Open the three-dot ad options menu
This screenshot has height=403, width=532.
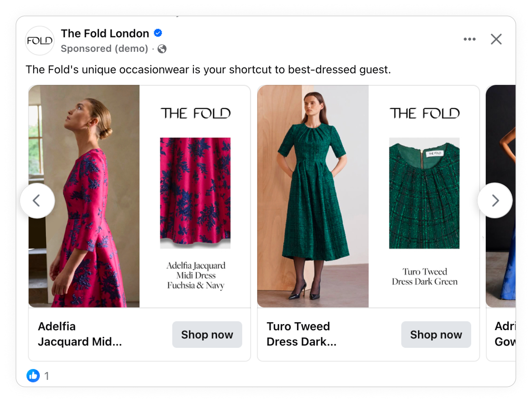[x=470, y=39]
